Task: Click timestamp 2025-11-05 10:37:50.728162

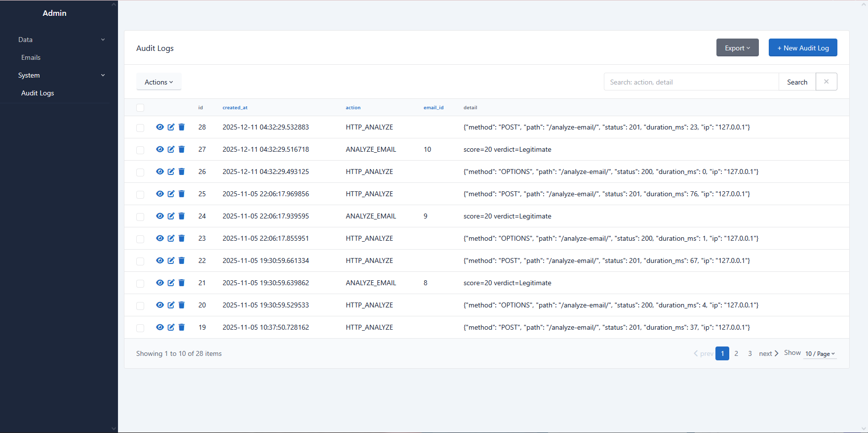Action: (x=266, y=327)
